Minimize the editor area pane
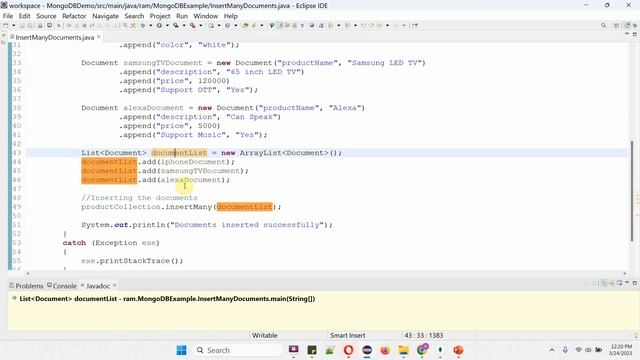The image size is (640, 360). point(627,34)
